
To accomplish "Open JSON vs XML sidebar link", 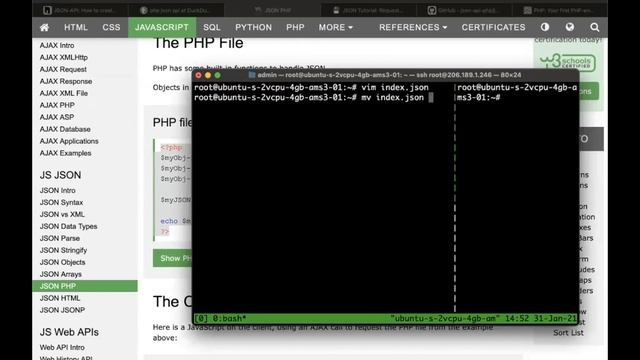I will 62,214.
